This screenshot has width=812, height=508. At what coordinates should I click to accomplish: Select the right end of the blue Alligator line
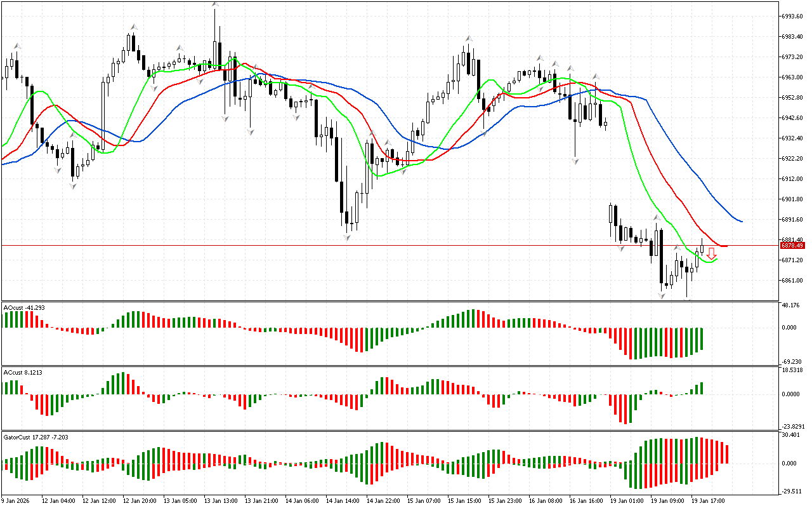(742, 222)
